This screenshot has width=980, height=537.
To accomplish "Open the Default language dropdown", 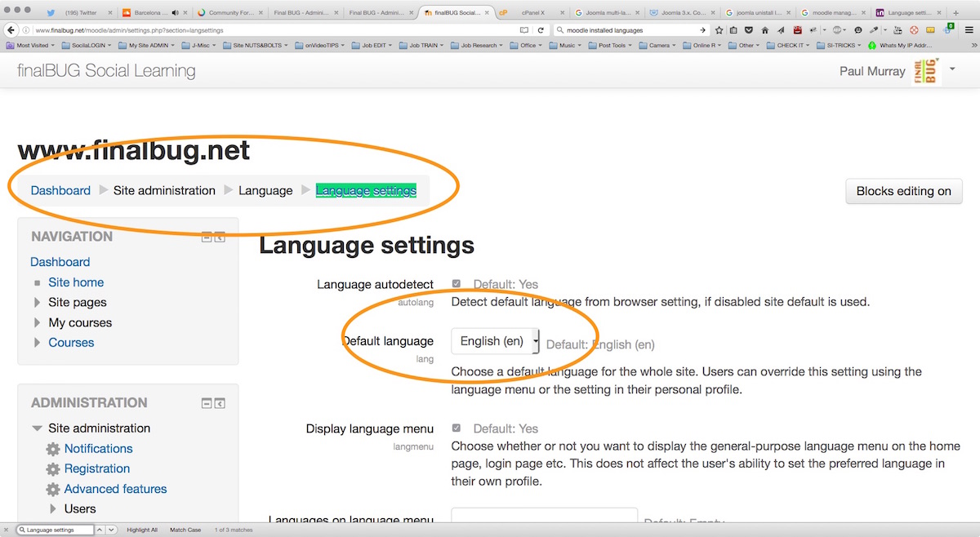I will (495, 341).
